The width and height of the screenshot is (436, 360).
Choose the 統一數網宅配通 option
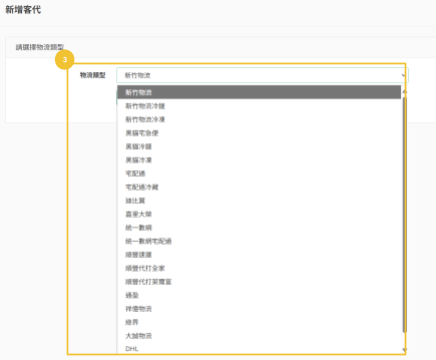259,241
